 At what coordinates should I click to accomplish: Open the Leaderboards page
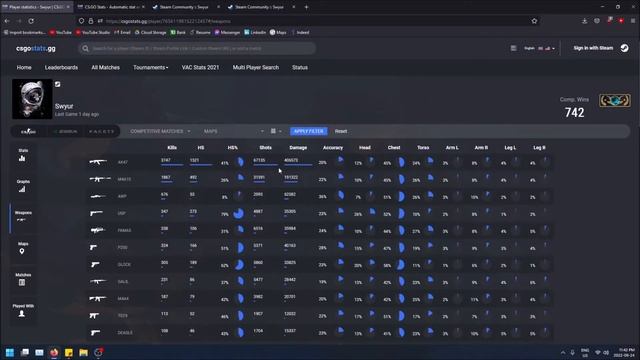[x=61, y=68]
